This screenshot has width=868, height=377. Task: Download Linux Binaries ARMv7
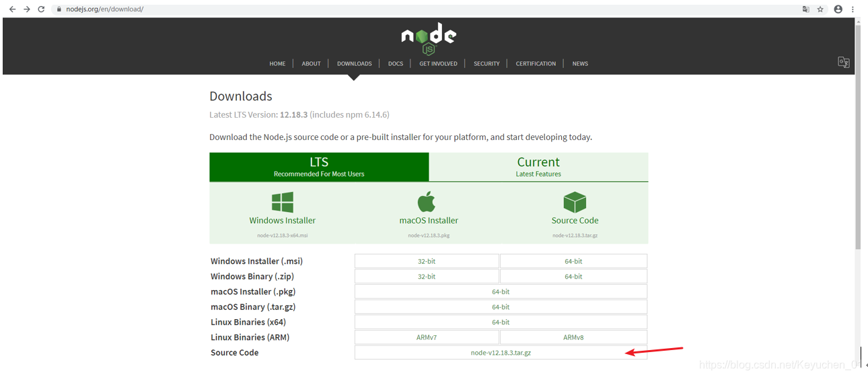point(427,337)
